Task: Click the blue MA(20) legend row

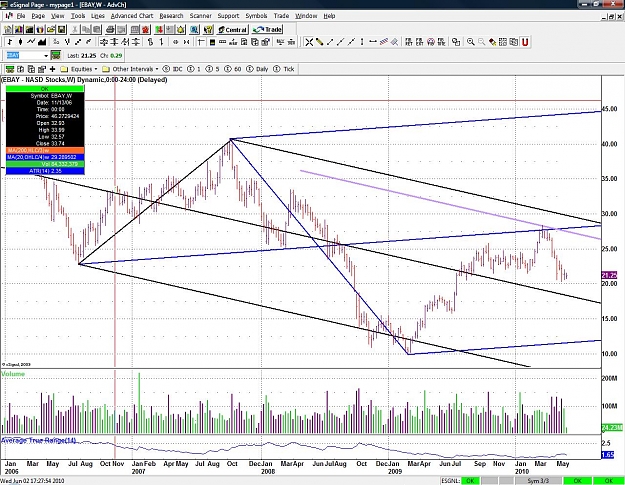Action: tap(45, 157)
